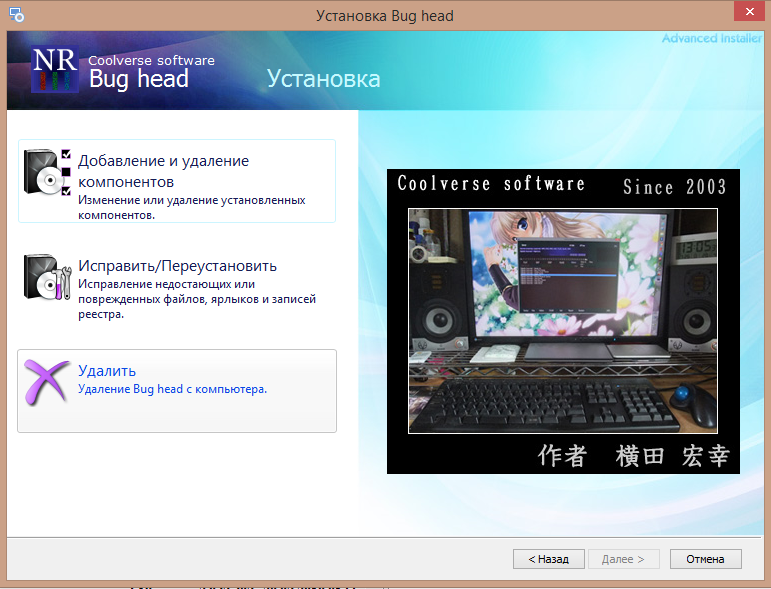Click the disc icon for adding/removing components

(x=47, y=172)
